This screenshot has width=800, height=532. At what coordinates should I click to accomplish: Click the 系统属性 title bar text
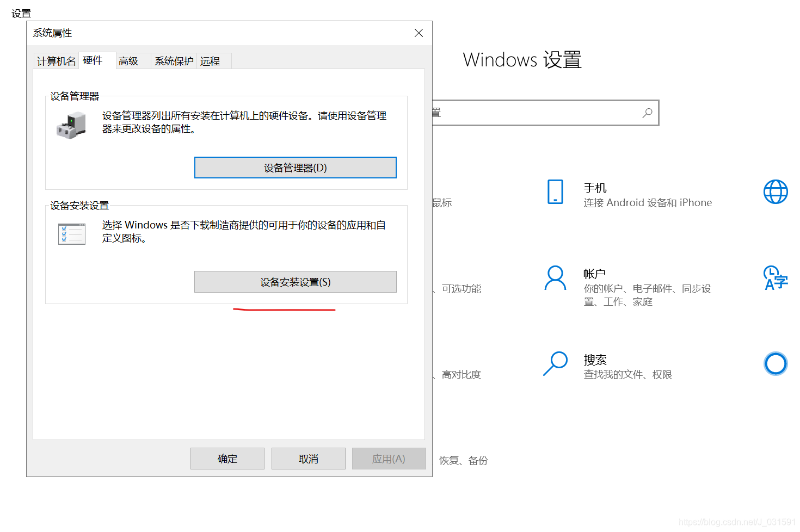click(x=52, y=33)
